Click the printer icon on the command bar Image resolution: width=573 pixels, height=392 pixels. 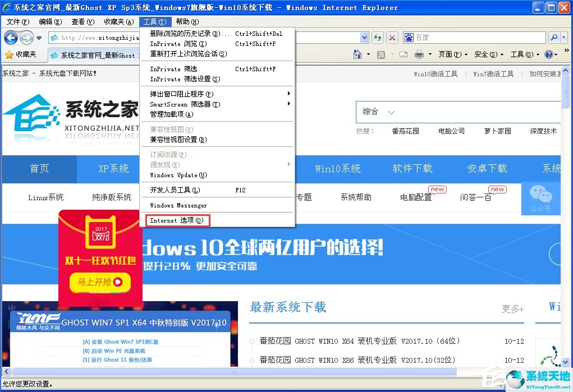tap(420, 53)
